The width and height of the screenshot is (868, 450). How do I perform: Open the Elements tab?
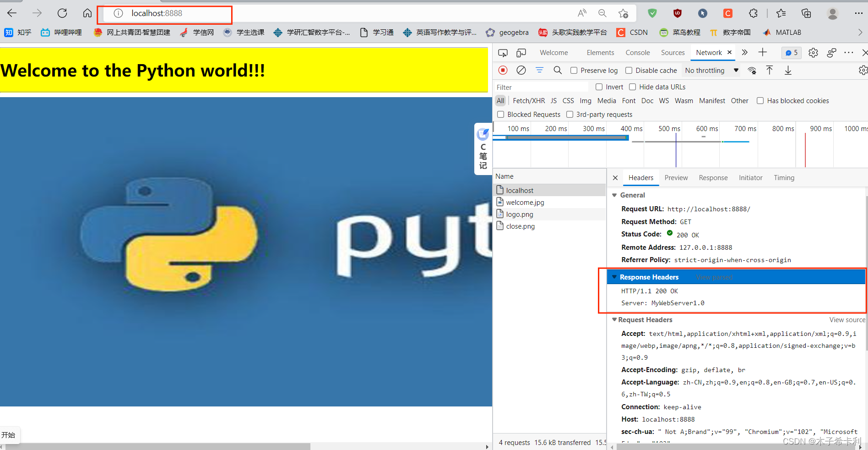pos(600,53)
